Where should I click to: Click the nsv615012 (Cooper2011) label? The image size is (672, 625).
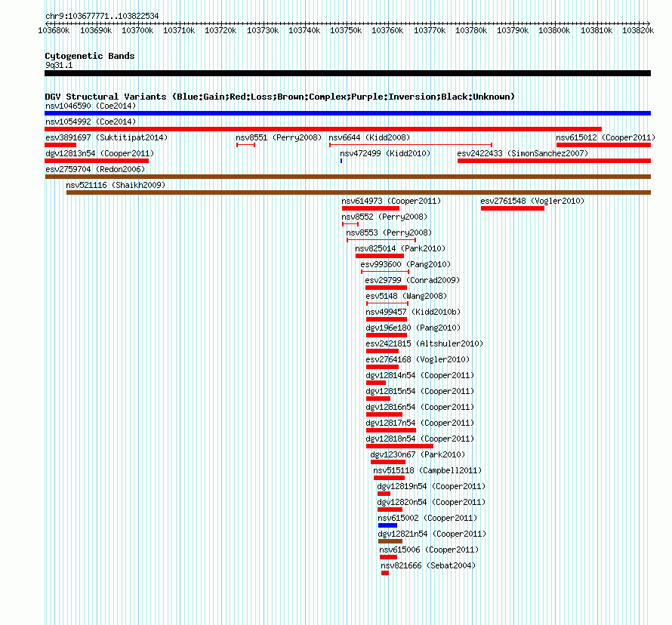coord(605,137)
